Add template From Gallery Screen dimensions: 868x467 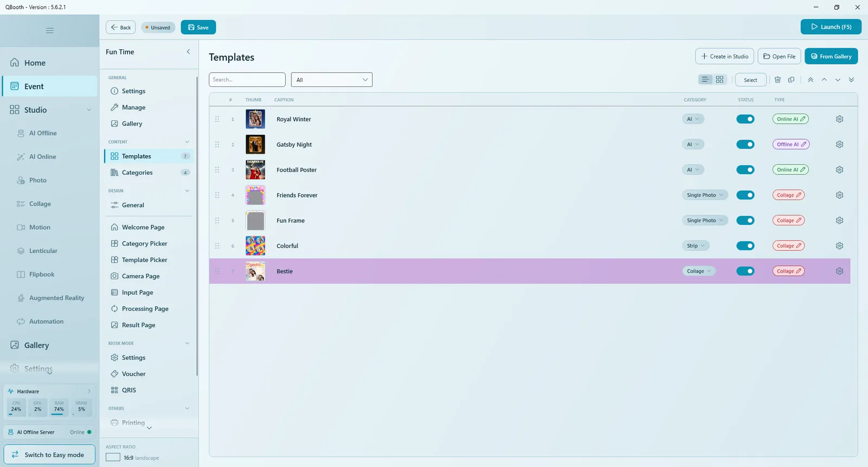tap(831, 56)
